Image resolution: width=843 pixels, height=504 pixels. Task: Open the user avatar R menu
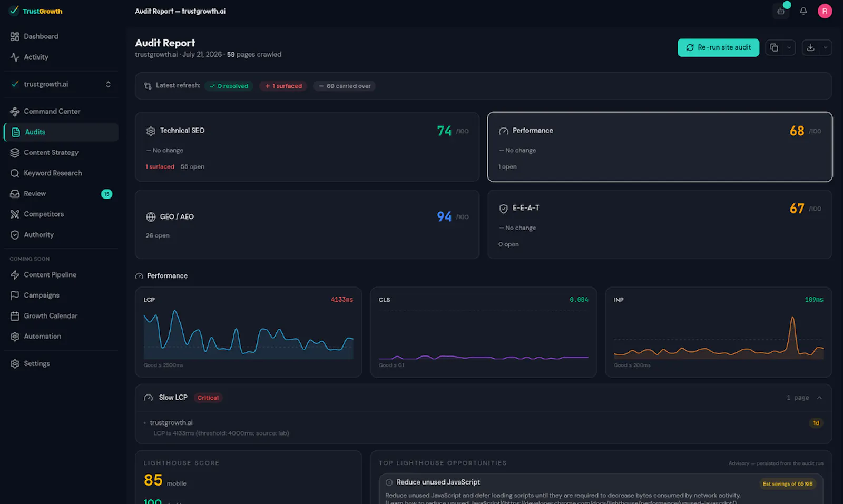(x=825, y=11)
